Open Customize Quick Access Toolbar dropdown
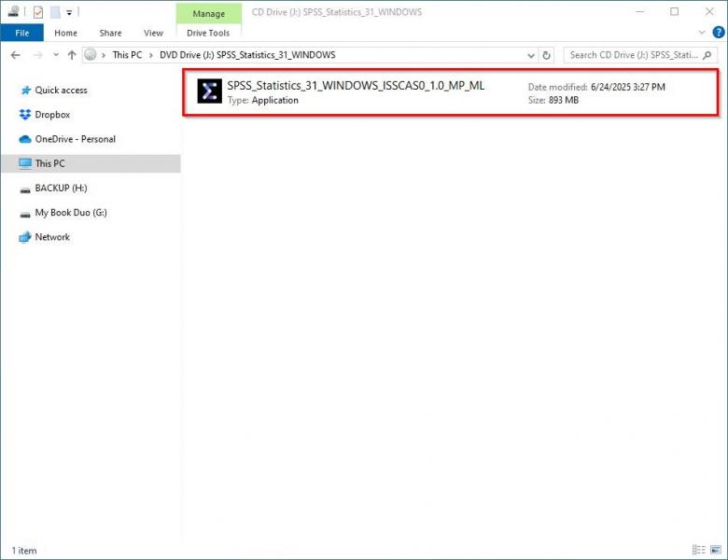 pyautogui.click(x=69, y=12)
